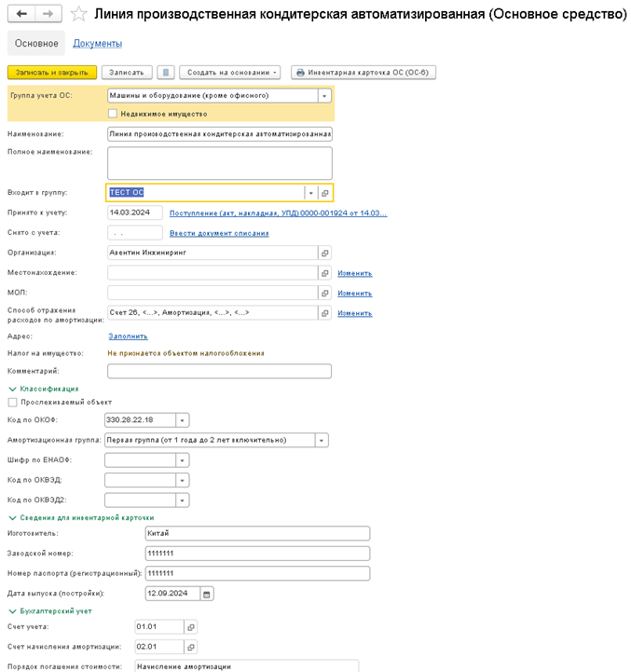Viewport: 631px width, 672px height.
Task: Click the Записать и закрыть button
Action: pos(52,73)
